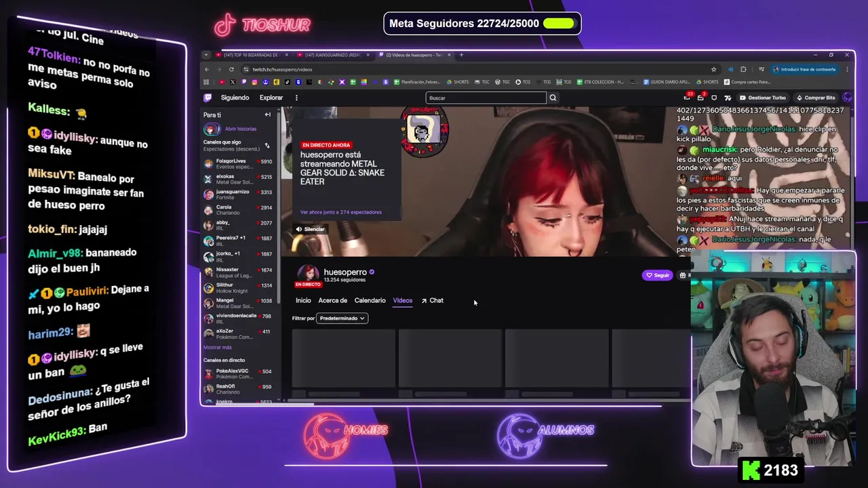This screenshot has height=488, width=868.
Task: Open the X bookmark icon
Action: pyautogui.click(x=233, y=82)
